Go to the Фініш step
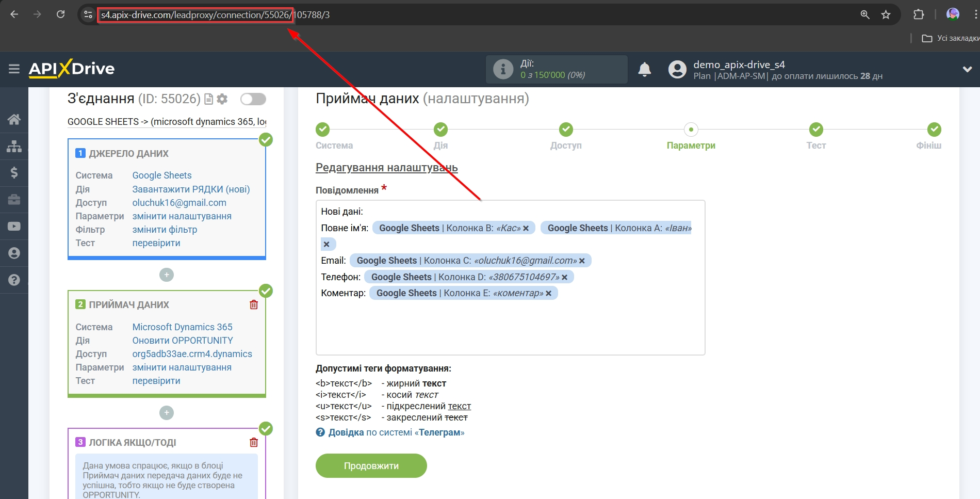The image size is (980, 499). pos(934,130)
